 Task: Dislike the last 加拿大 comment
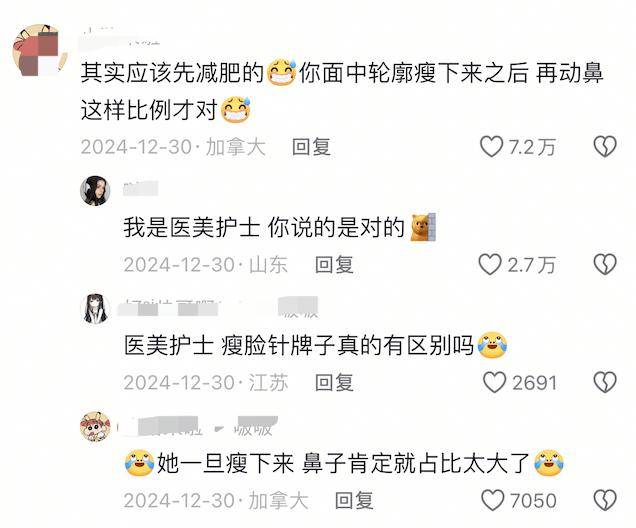605,500
